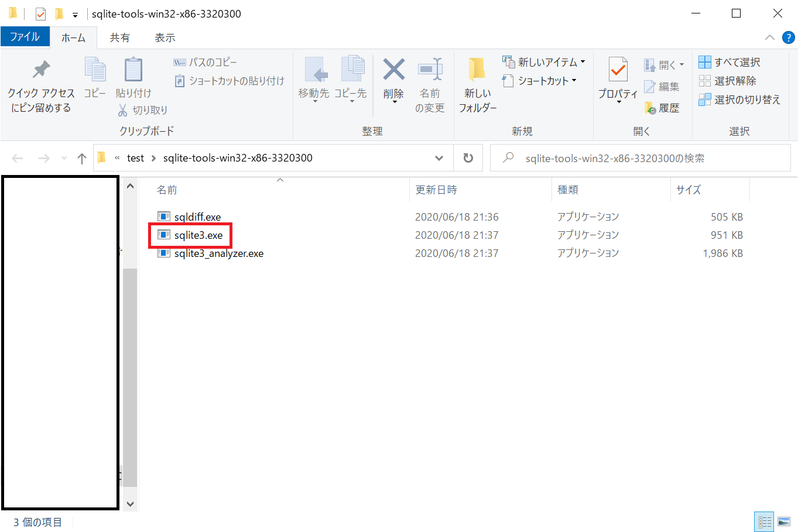Click the search box
The width and height of the screenshot is (798, 532).
pos(641,158)
